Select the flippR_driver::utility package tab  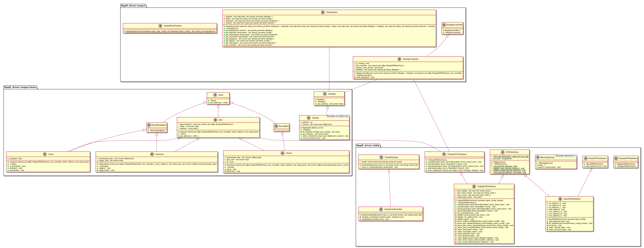pos(368,145)
